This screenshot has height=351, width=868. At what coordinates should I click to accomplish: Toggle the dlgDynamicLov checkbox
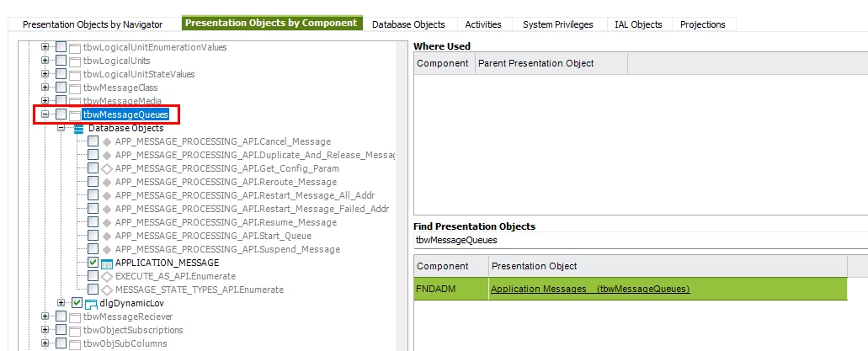pos(77,303)
